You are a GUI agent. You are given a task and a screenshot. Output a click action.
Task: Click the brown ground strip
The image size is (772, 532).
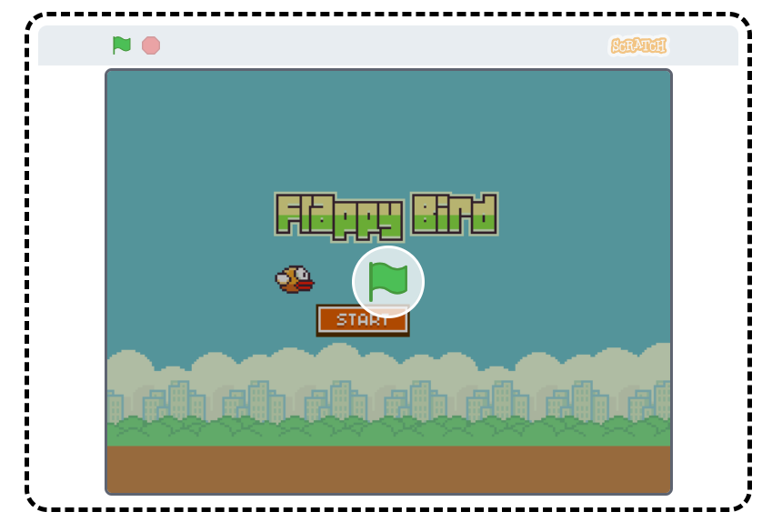coord(388,468)
